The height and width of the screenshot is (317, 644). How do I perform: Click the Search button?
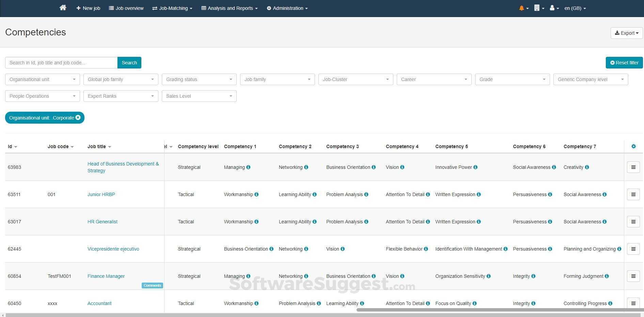coord(129,63)
